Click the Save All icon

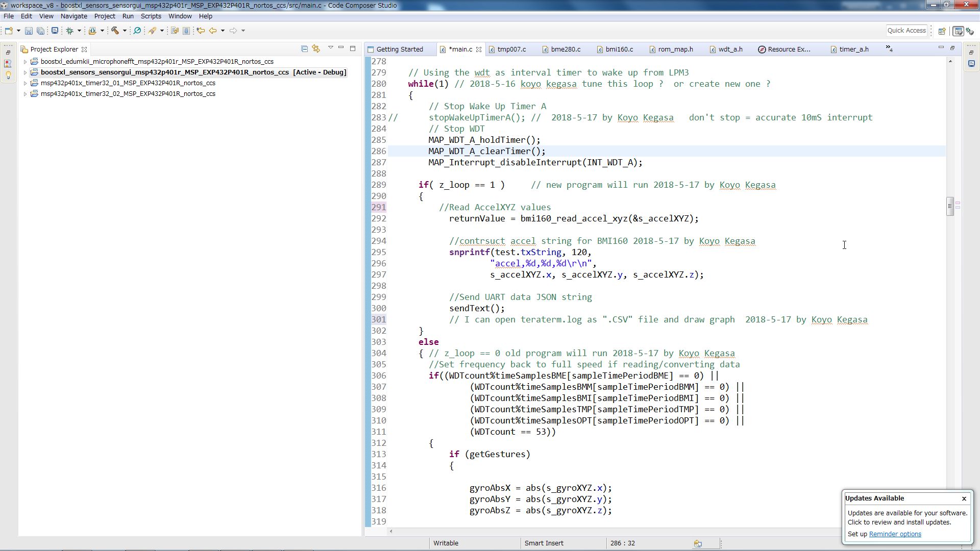point(40,31)
